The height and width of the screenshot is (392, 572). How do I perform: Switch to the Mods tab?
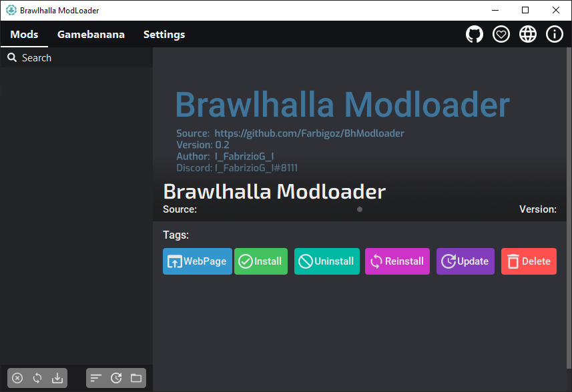click(24, 34)
